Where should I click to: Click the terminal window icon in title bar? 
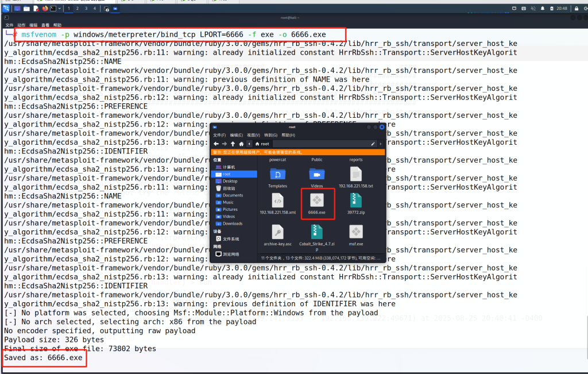click(x=6, y=17)
